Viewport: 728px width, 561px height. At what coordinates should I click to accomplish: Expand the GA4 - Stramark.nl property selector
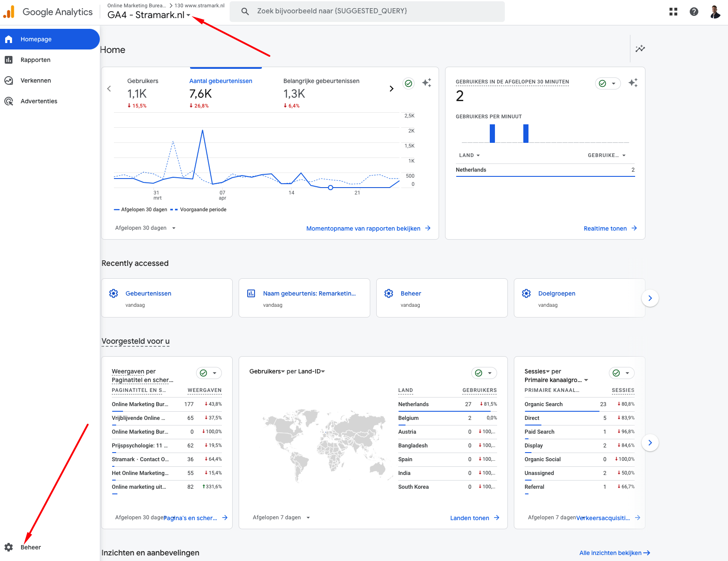click(149, 15)
